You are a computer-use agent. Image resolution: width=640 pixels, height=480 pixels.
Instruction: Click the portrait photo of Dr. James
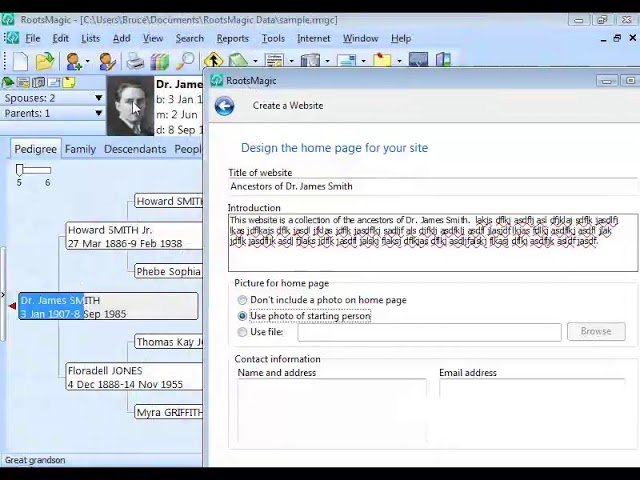(130, 106)
